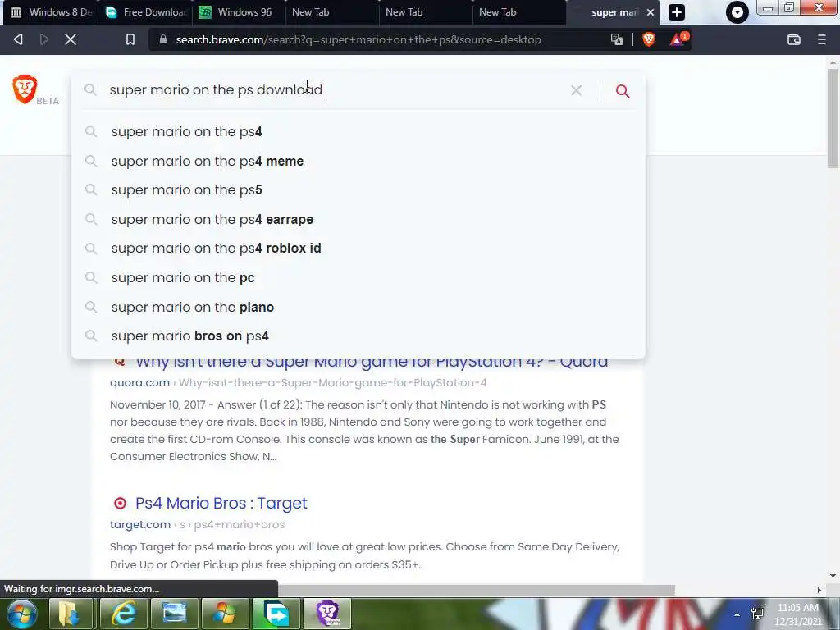The width and height of the screenshot is (840, 630).
Task: Switch to the Windows 96 tab
Action: 239,12
